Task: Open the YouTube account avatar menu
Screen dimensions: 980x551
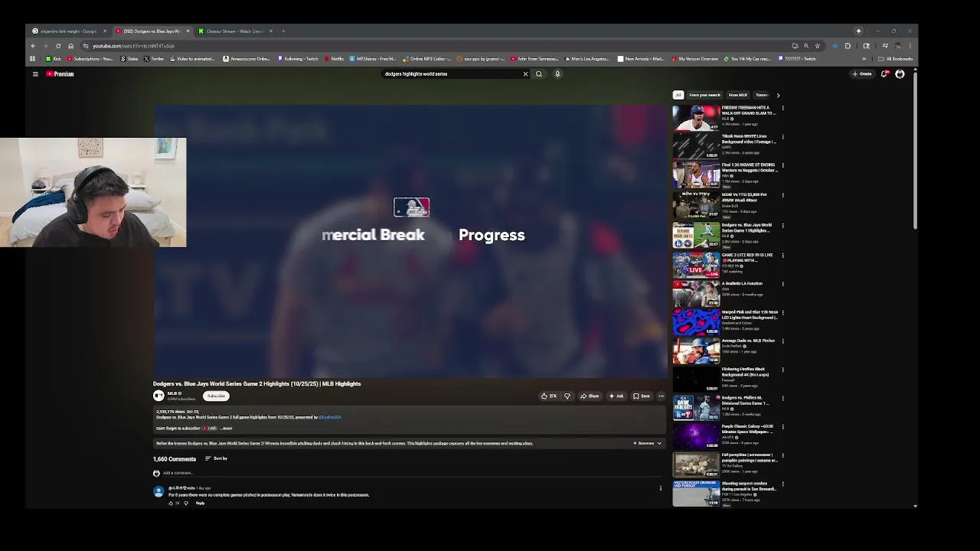Action: coord(900,74)
